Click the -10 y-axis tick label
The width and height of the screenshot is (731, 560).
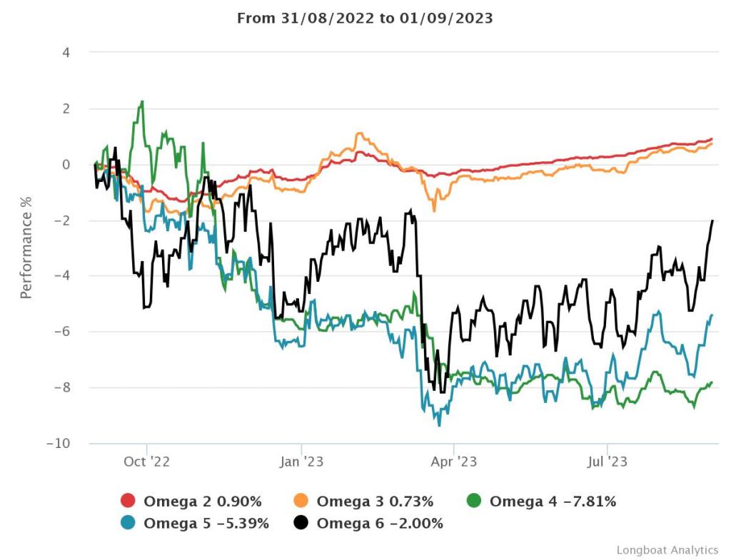59,444
